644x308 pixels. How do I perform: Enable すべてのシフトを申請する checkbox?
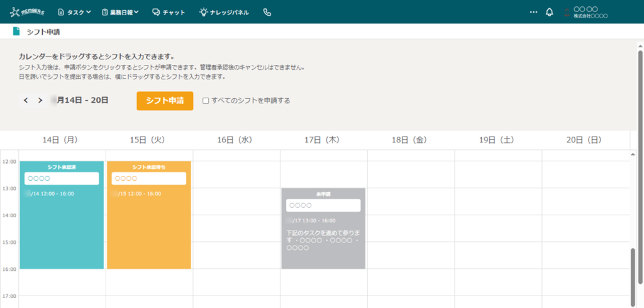(x=206, y=101)
